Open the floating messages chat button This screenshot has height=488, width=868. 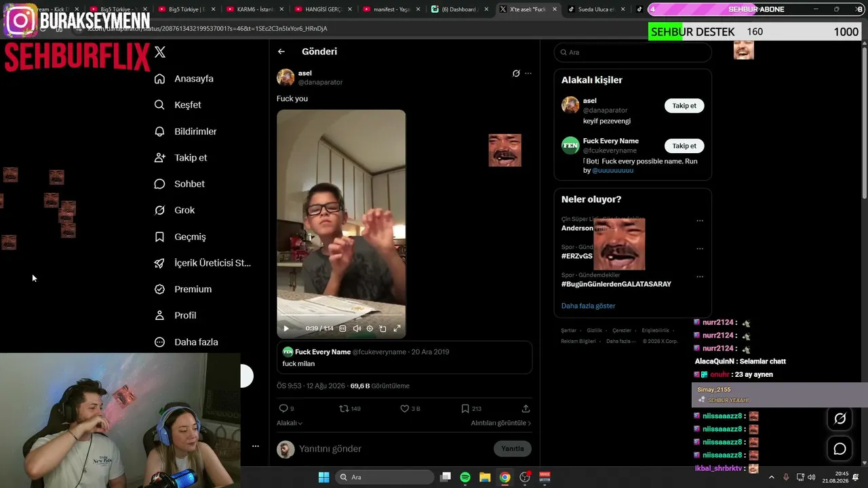pyautogui.click(x=840, y=449)
